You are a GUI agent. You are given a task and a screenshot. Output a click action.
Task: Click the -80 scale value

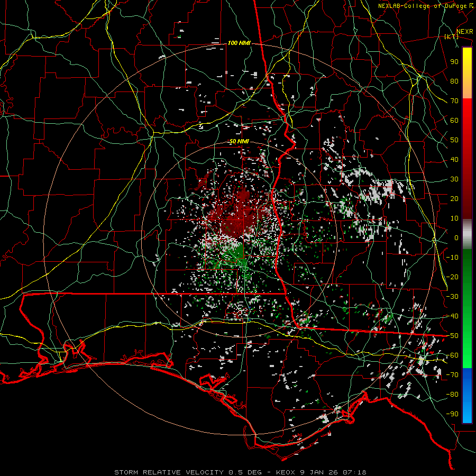pyautogui.click(x=452, y=395)
